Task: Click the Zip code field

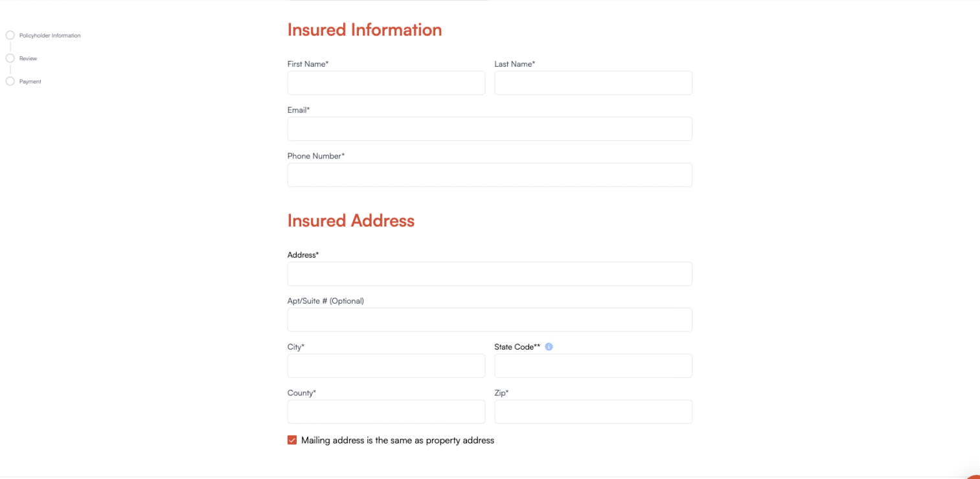Action: (x=593, y=411)
